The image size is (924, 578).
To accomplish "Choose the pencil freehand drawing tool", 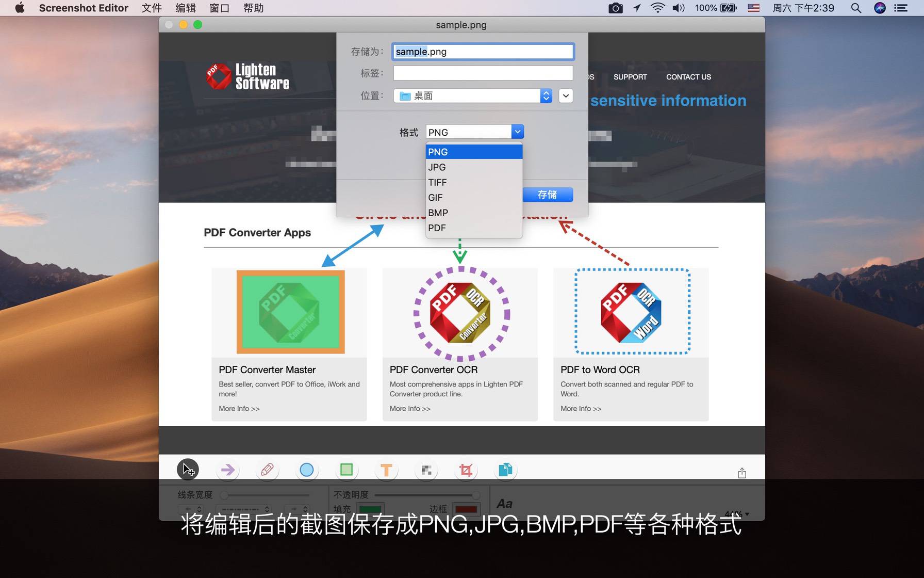I will coord(267,470).
